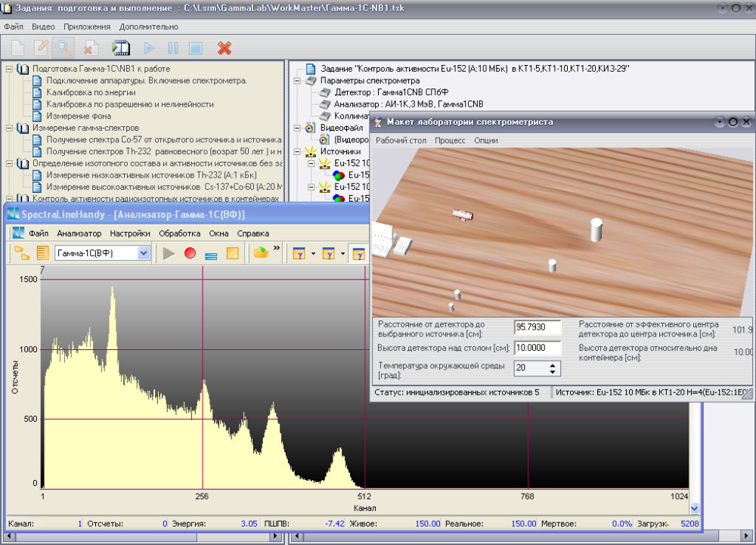Click the magnifier view-task toolbar icon
Image resolution: width=756 pixels, height=545 pixels.
coord(64,48)
